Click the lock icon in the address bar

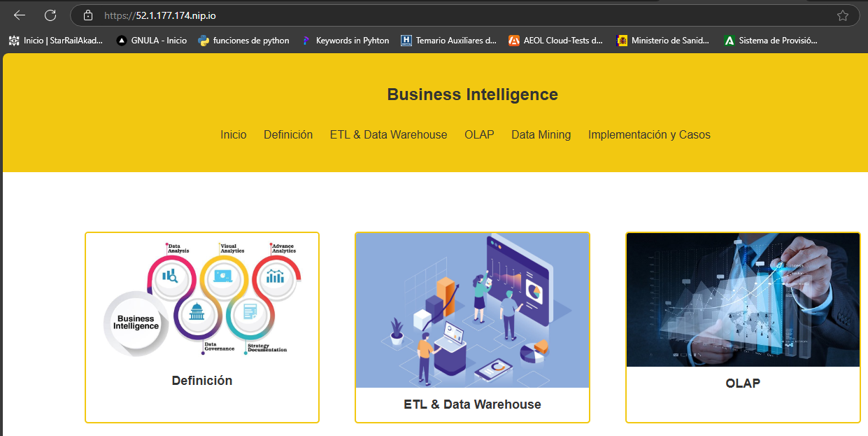(x=87, y=15)
